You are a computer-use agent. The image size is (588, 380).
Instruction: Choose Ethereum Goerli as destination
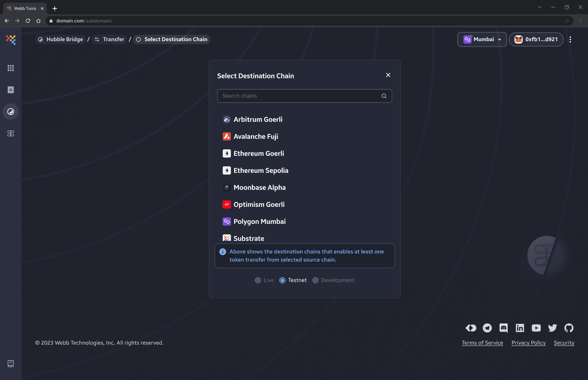click(305, 153)
